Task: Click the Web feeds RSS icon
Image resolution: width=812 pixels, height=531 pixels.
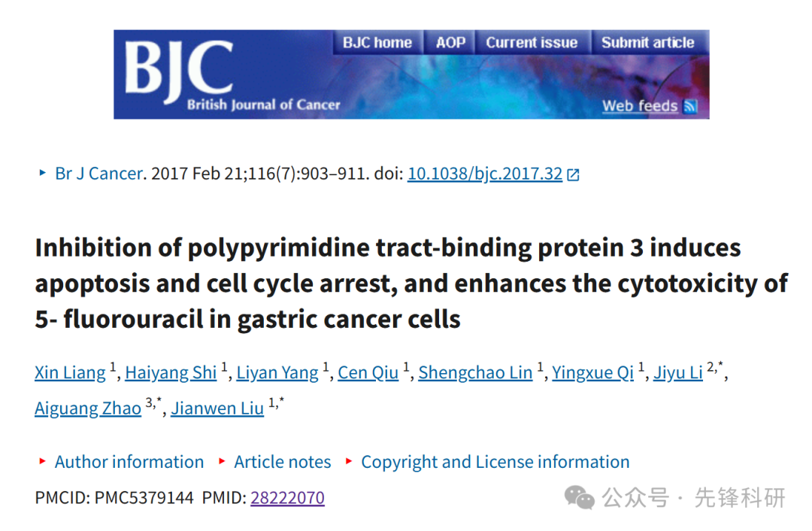Action: (690, 106)
